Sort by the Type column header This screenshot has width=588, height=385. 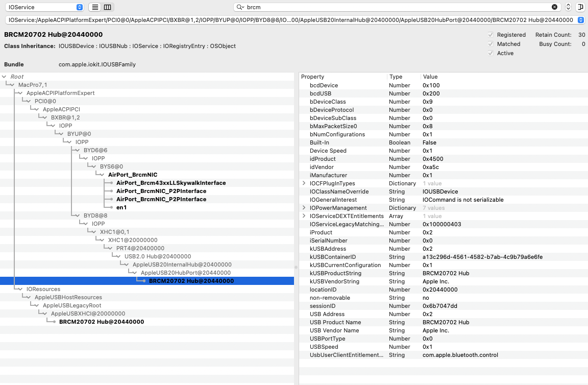403,77
